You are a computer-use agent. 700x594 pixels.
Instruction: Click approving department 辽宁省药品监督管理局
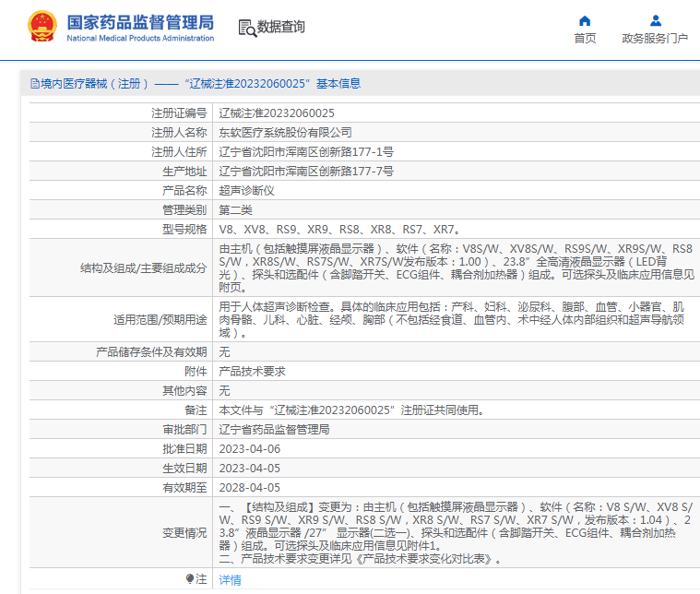tap(274, 429)
